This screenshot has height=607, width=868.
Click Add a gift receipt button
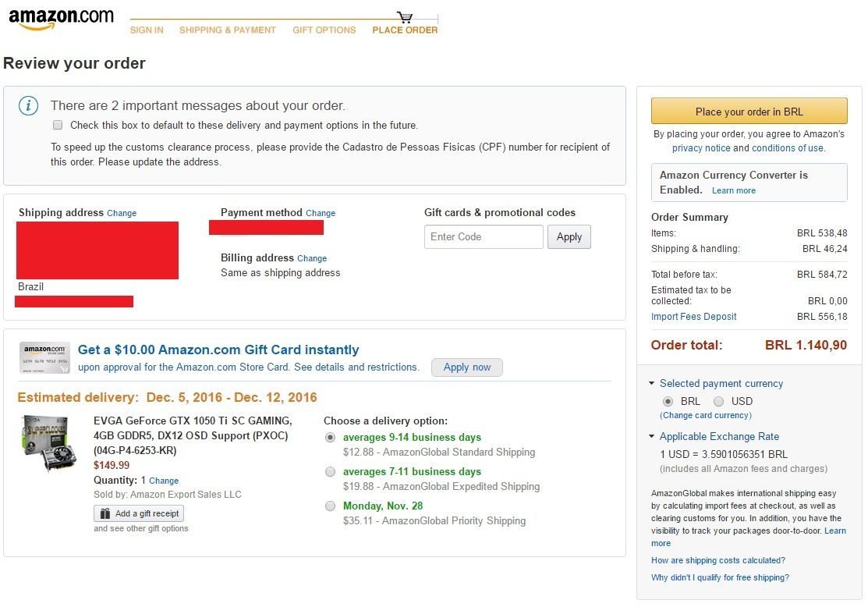139,513
